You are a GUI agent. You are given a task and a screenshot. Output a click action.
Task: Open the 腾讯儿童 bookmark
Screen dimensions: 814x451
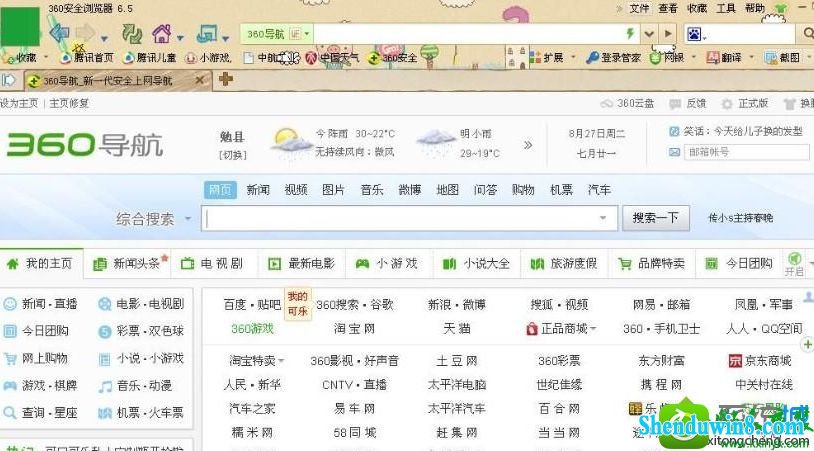pyautogui.click(x=150, y=58)
